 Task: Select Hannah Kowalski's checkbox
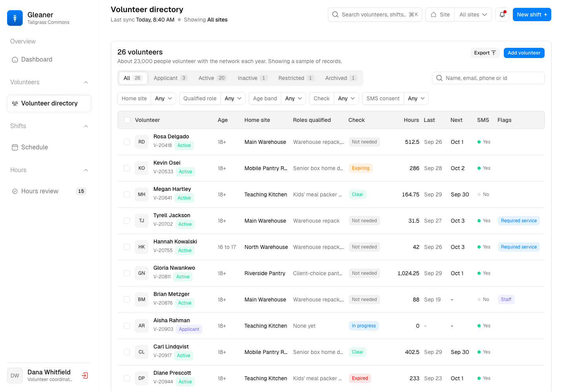[x=127, y=247]
